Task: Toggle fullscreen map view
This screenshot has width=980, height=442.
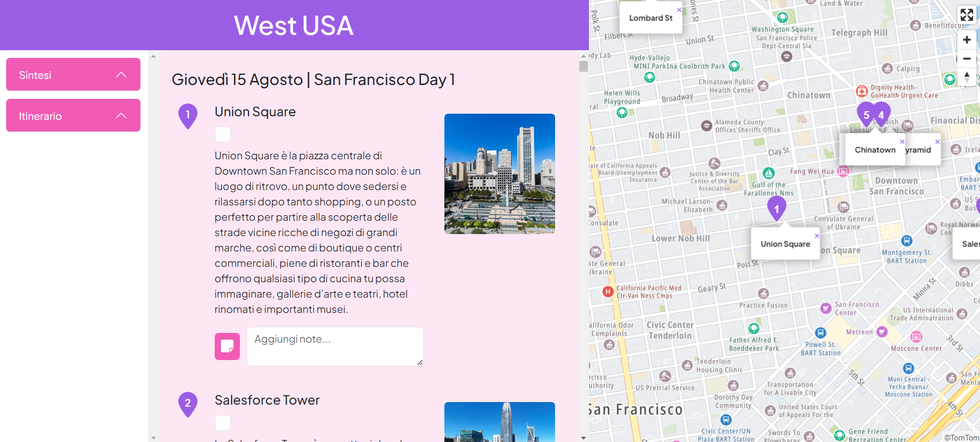Action: pyautogui.click(x=967, y=15)
